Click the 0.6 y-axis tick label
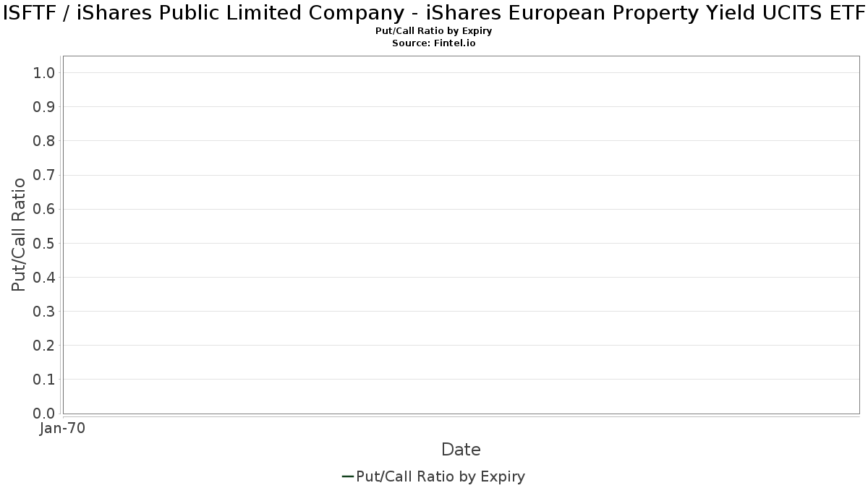This screenshot has width=868, height=488. pos(45,209)
